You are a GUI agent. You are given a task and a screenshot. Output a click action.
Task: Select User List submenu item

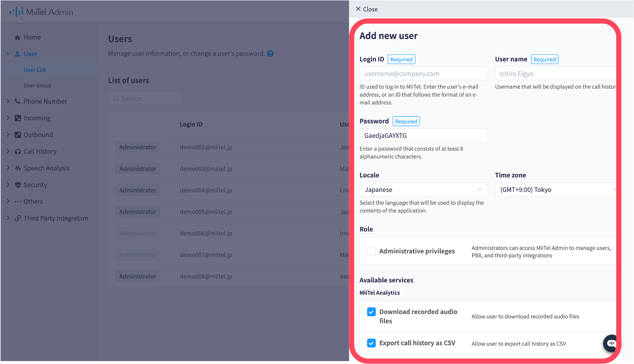point(35,70)
